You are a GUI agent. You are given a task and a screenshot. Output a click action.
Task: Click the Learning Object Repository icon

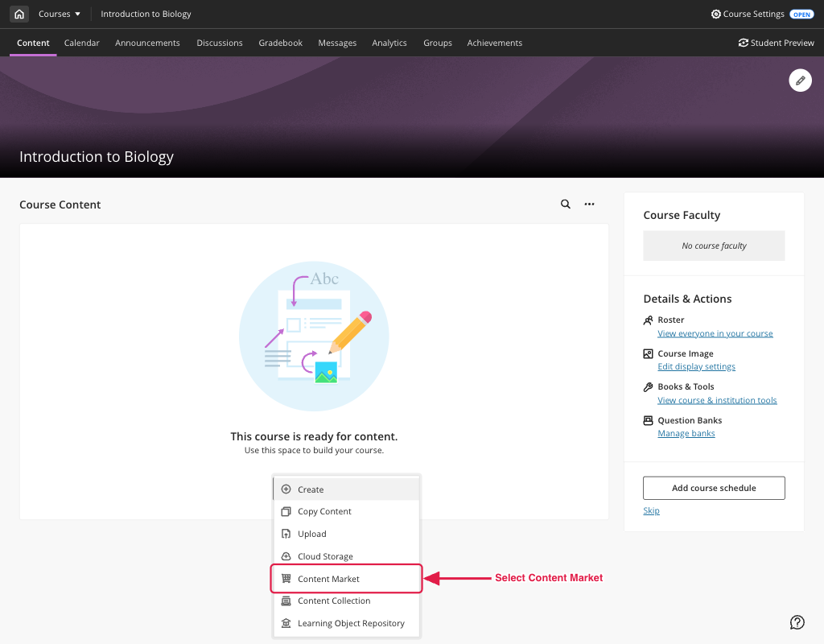pos(286,623)
